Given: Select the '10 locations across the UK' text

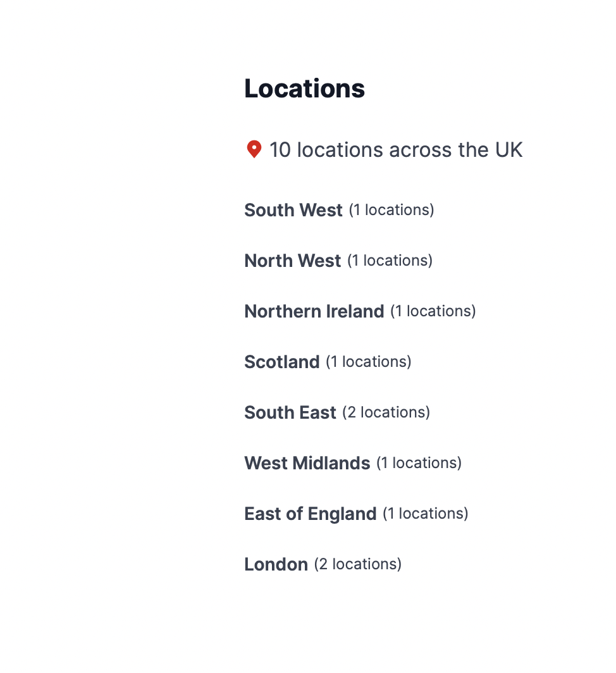Looking at the screenshot, I should (x=396, y=150).
